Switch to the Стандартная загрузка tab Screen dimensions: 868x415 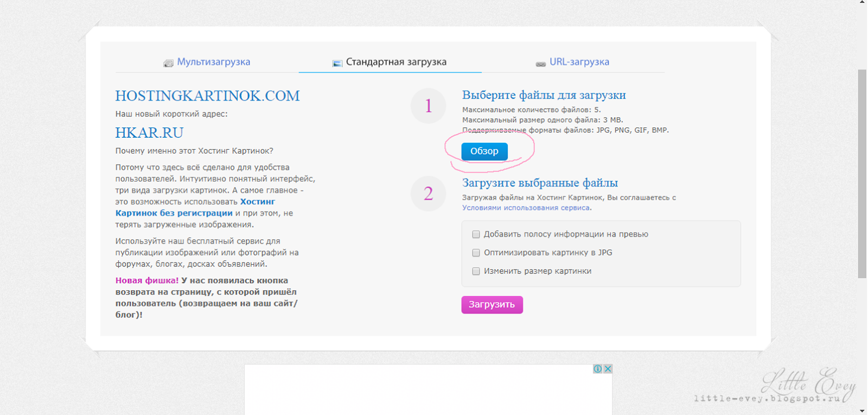pos(390,62)
